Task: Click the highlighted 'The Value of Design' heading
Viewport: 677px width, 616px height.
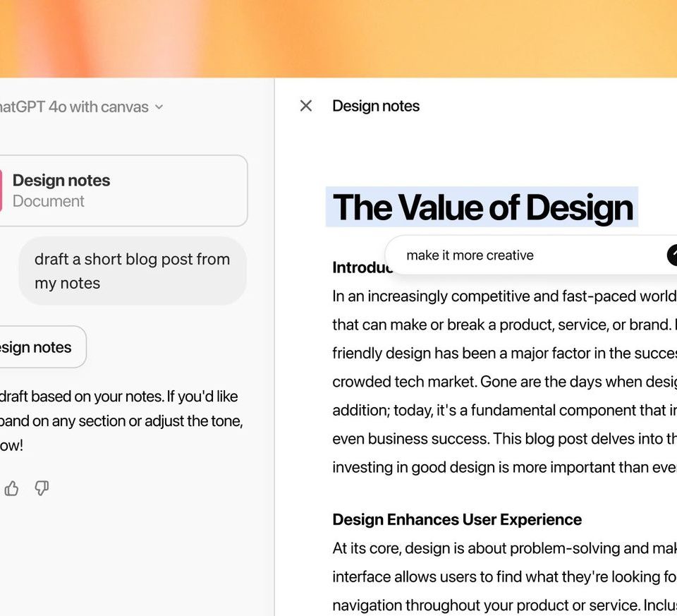Action: coord(482,207)
